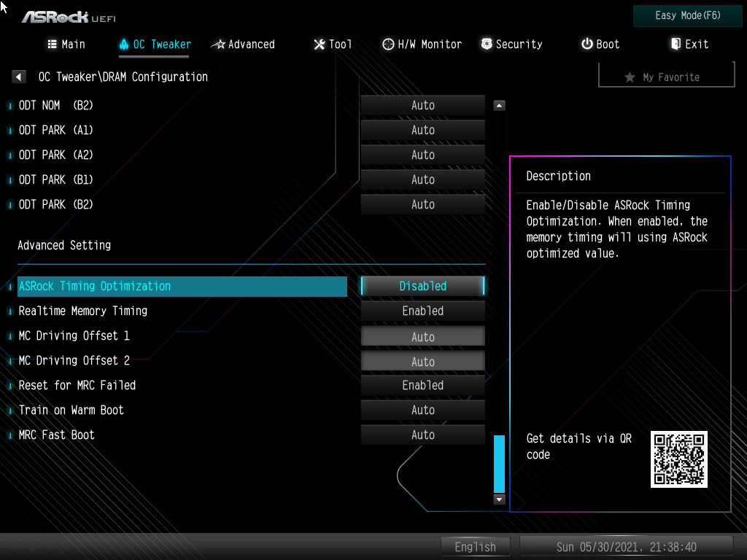Open MC Driving Offset 2 Auto field
The height and width of the screenshot is (560, 747).
pyautogui.click(x=423, y=361)
